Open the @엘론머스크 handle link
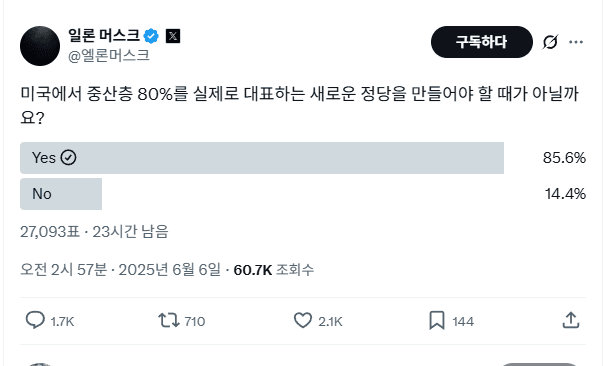 pos(109,55)
